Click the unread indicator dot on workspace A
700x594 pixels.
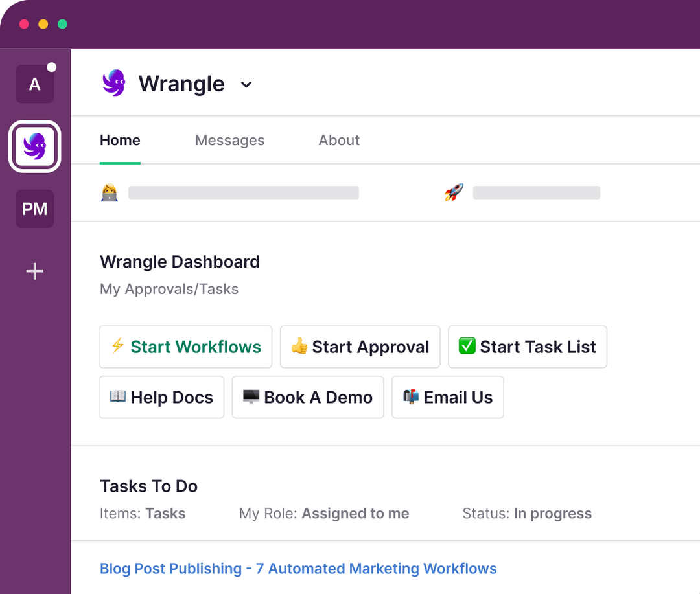pos(52,66)
